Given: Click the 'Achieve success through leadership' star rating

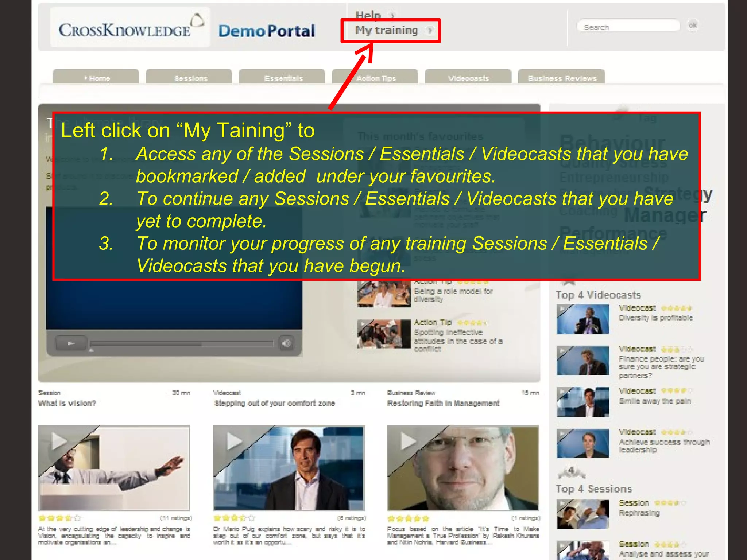Looking at the screenshot, I should (677, 432).
